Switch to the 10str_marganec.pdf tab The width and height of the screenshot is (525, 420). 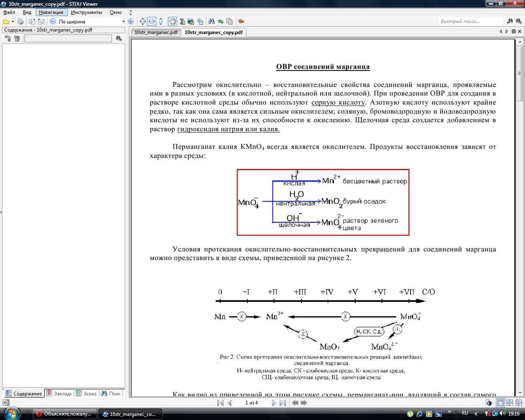click(156, 32)
